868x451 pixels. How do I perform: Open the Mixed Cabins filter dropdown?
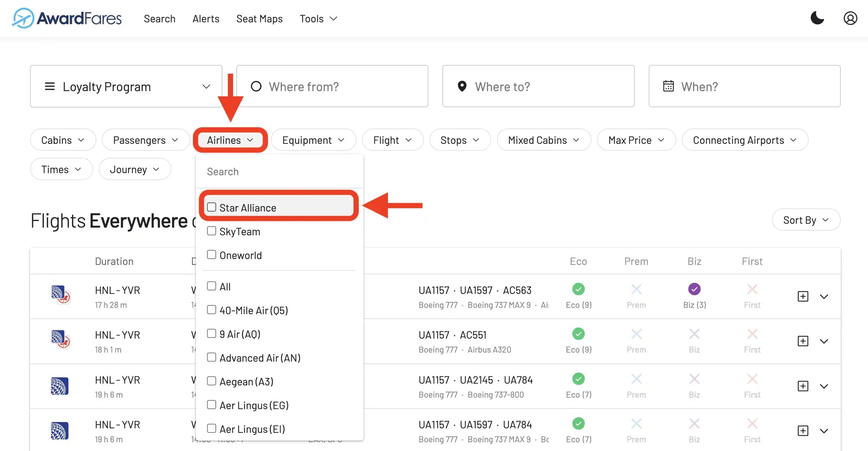coord(544,140)
